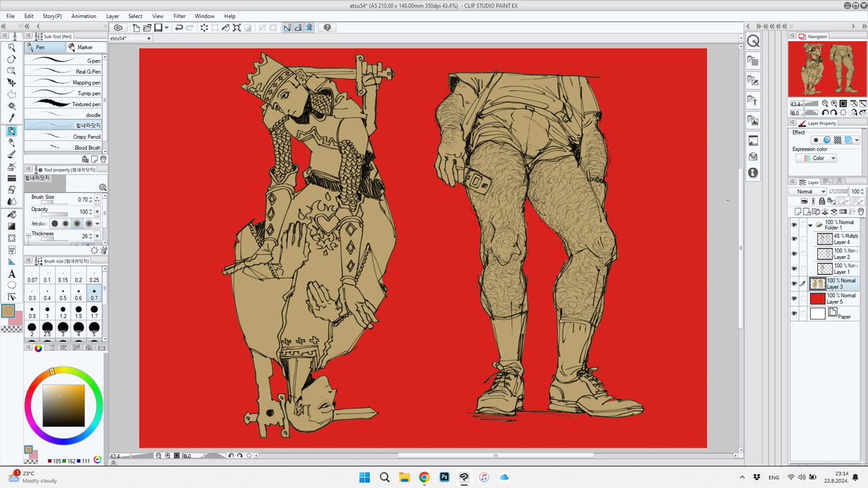Select the Zoom magnifier tool
This screenshot has height=488, width=868.
coord(12,47)
